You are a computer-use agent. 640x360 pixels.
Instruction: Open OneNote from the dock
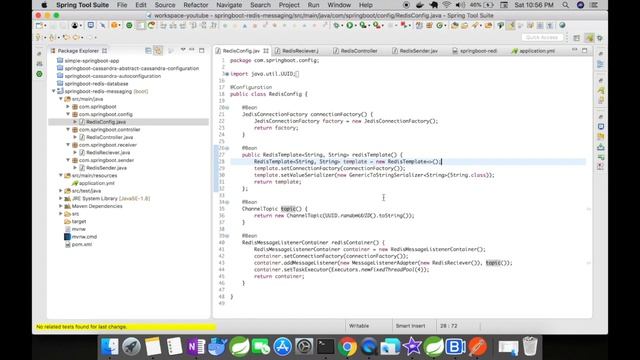[196, 347]
